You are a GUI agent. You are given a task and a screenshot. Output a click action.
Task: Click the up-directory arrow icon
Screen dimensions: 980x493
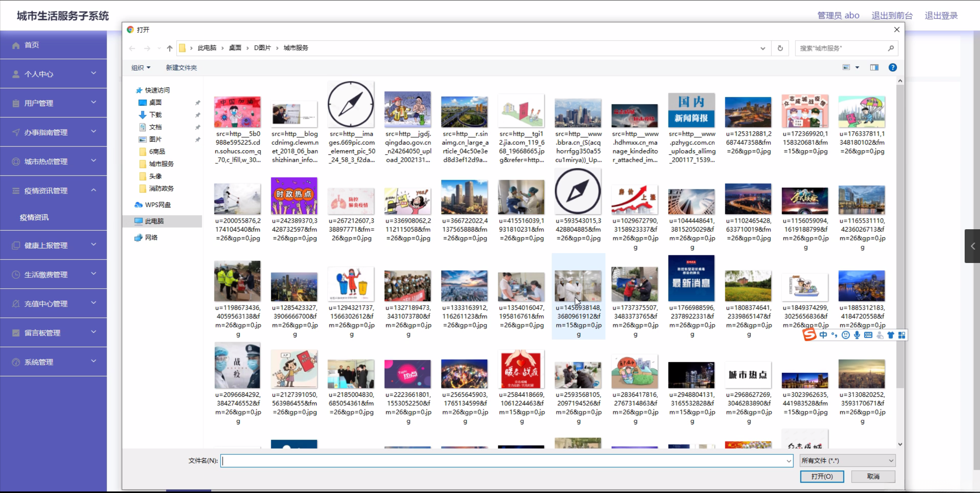coord(170,48)
